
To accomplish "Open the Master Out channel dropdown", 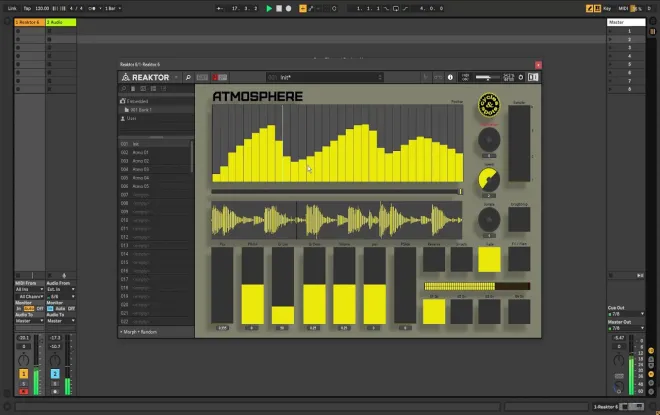I will click(x=626, y=328).
